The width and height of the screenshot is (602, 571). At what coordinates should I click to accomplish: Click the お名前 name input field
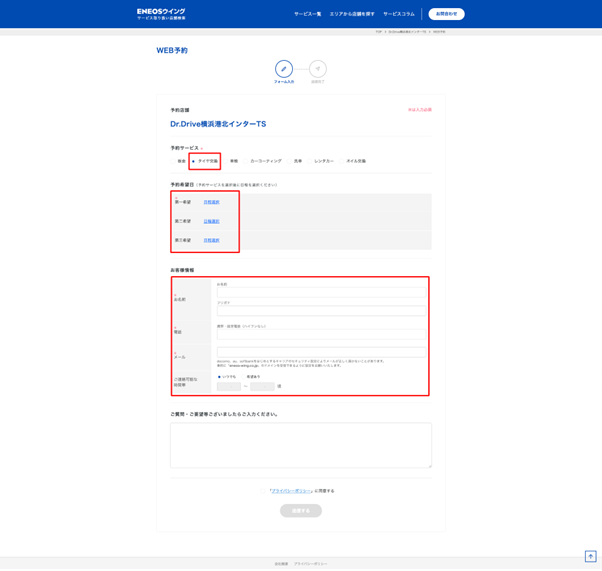coord(320,293)
